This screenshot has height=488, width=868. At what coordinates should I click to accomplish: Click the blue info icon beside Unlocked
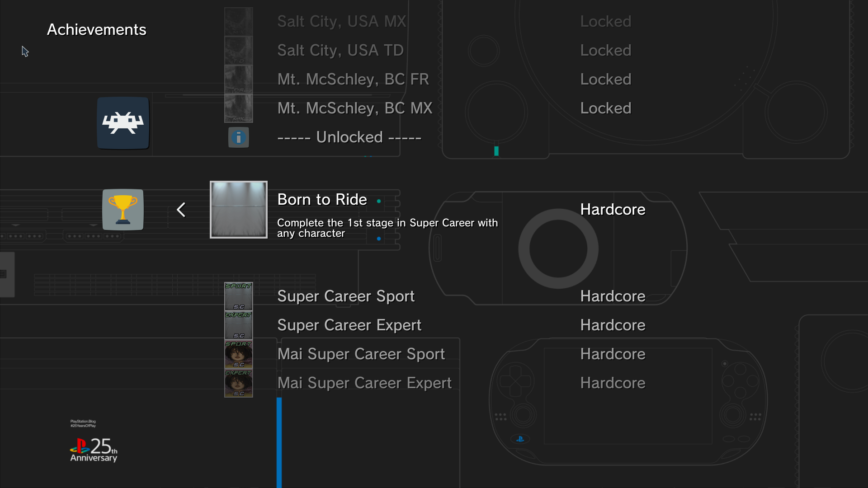tap(239, 137)
